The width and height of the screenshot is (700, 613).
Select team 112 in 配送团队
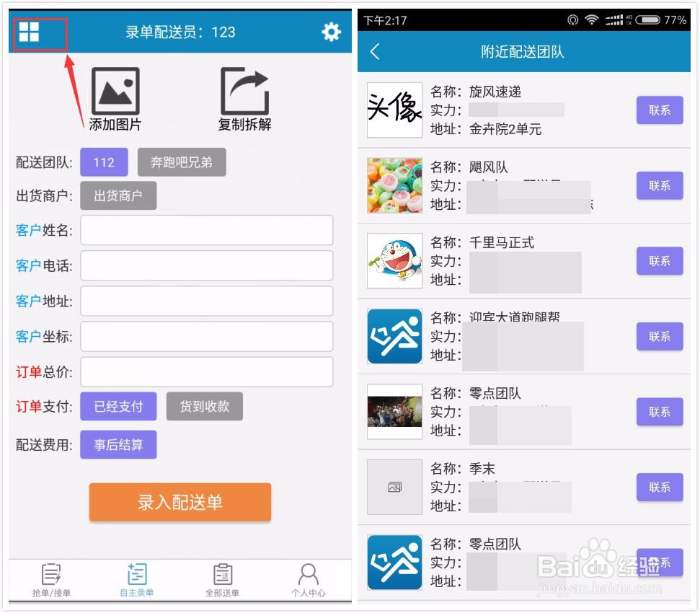point(103,162)
